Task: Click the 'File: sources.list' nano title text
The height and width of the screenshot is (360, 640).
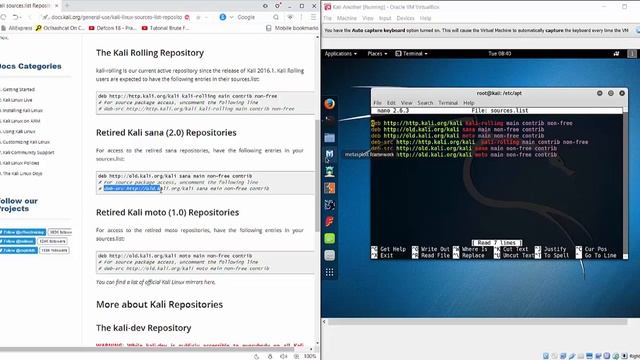Action: pos(500,111)
